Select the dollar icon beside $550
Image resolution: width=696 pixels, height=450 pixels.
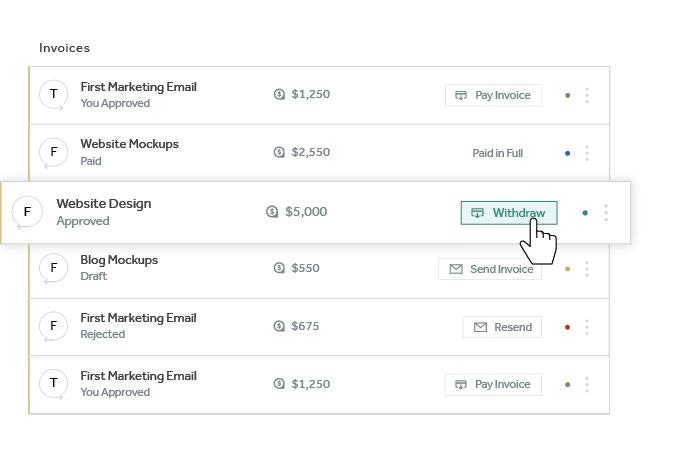tap(279, 268)
